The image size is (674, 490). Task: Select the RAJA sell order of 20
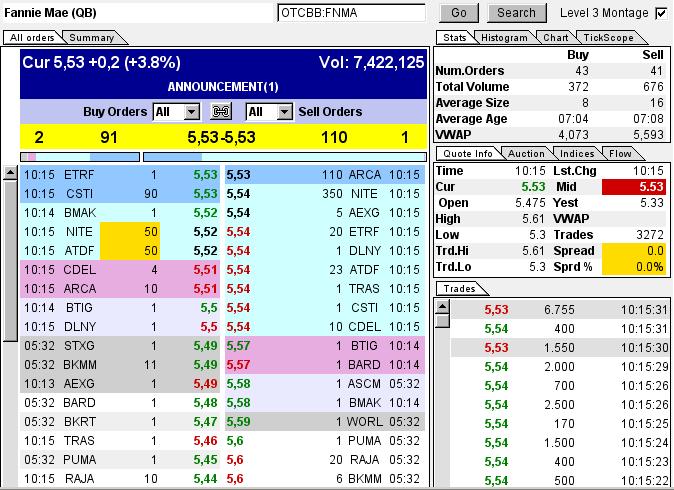click(325, 459)
